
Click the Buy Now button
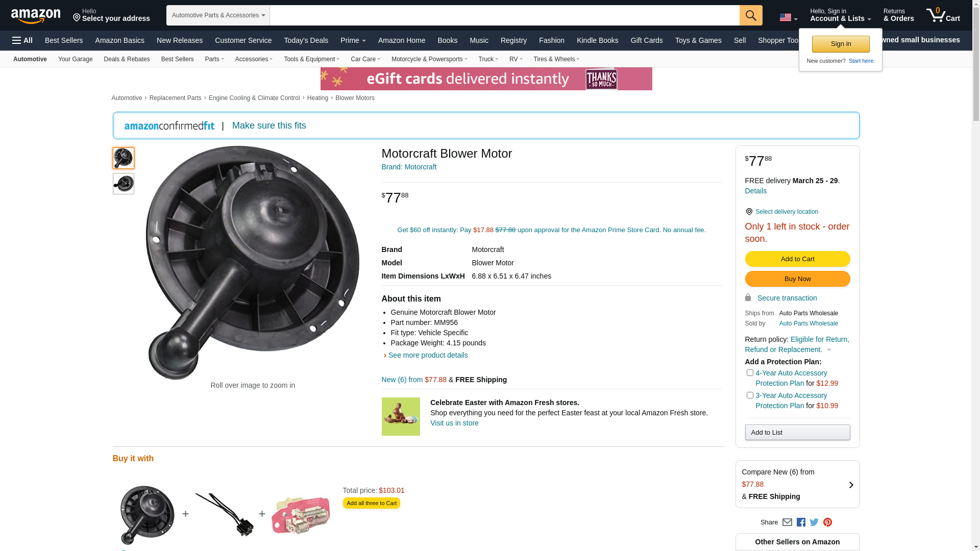pyautogui.click(x=797, y=279)
